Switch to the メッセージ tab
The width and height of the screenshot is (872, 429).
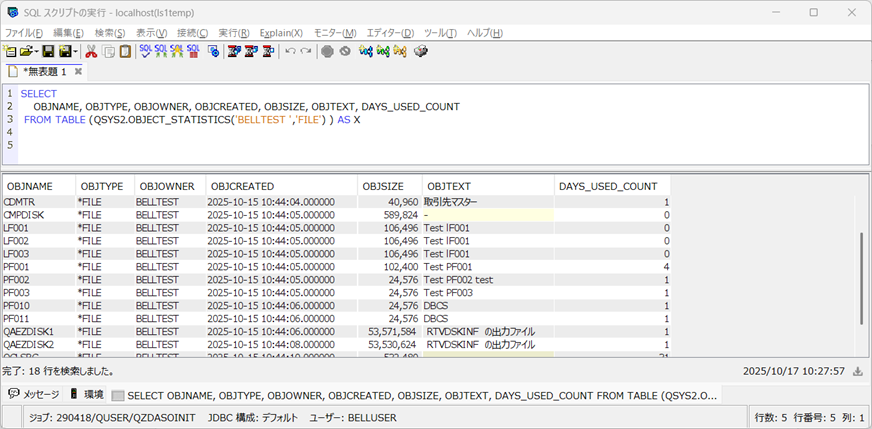coord(34,394)
